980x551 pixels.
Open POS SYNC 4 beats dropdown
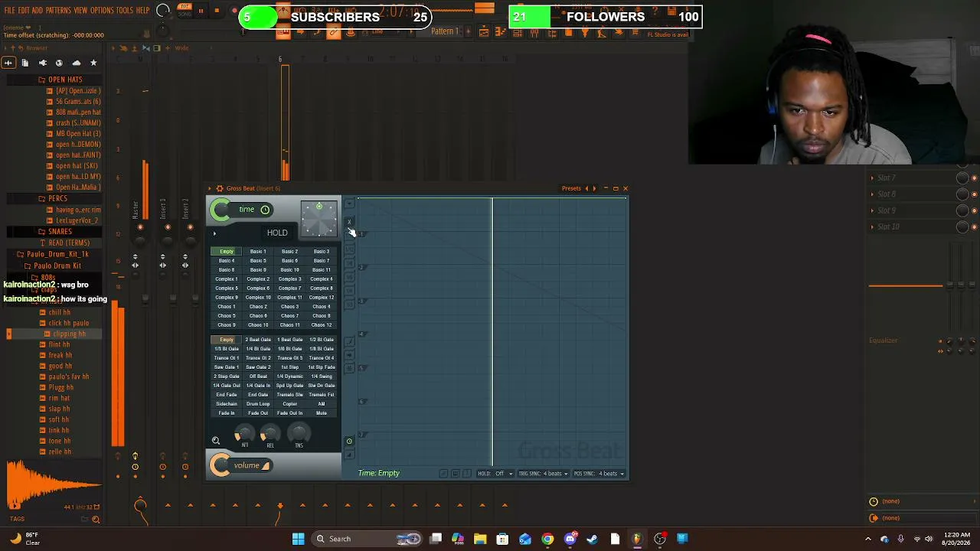tap(599, 474)
